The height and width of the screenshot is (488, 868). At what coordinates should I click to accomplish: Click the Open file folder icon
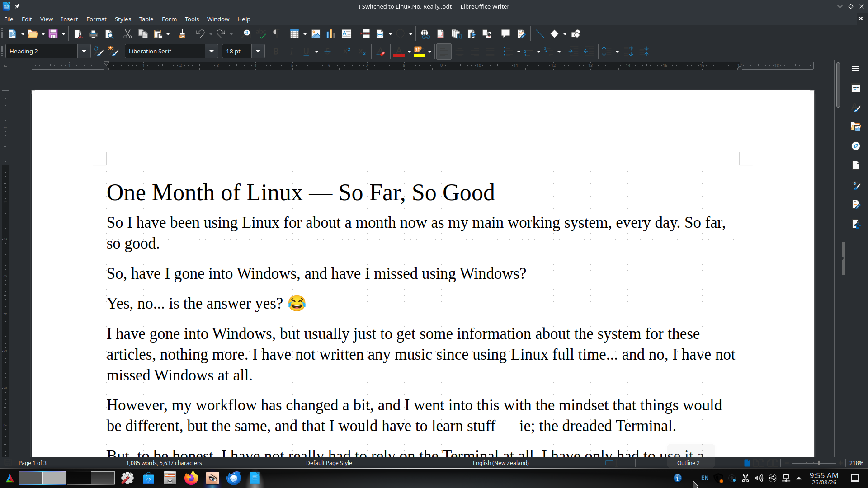32,34
